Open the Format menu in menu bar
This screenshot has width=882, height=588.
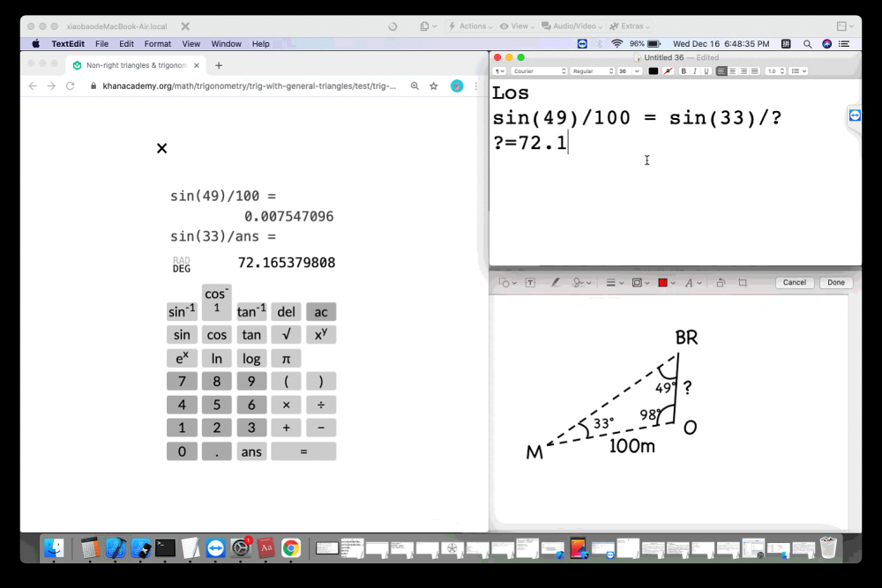[158, 43]
